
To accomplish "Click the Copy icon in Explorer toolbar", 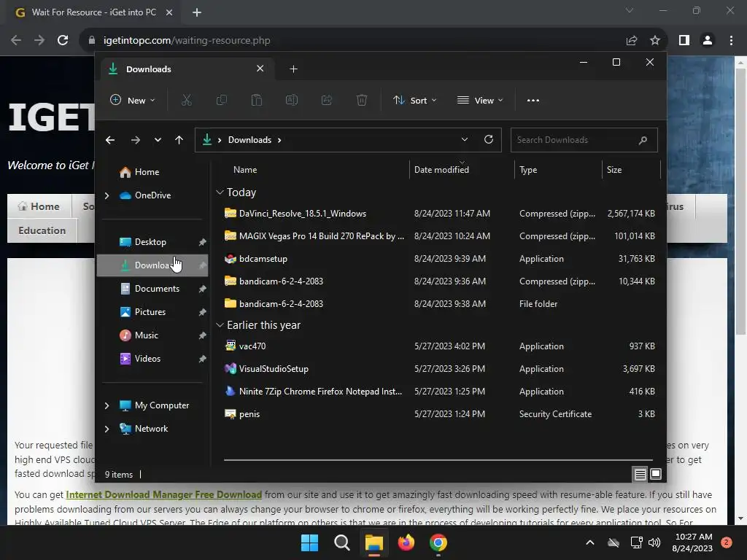I will (222, 100).
